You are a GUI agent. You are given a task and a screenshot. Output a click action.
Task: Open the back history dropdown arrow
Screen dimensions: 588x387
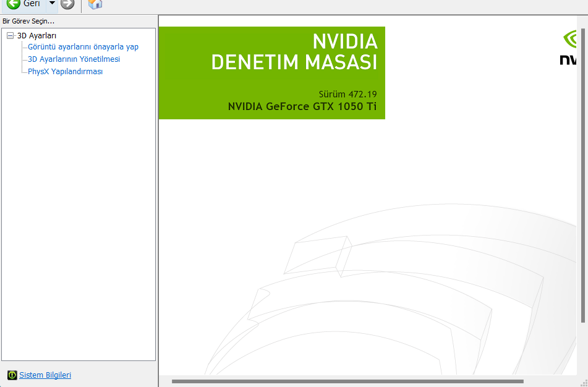(x=52, y=3)
